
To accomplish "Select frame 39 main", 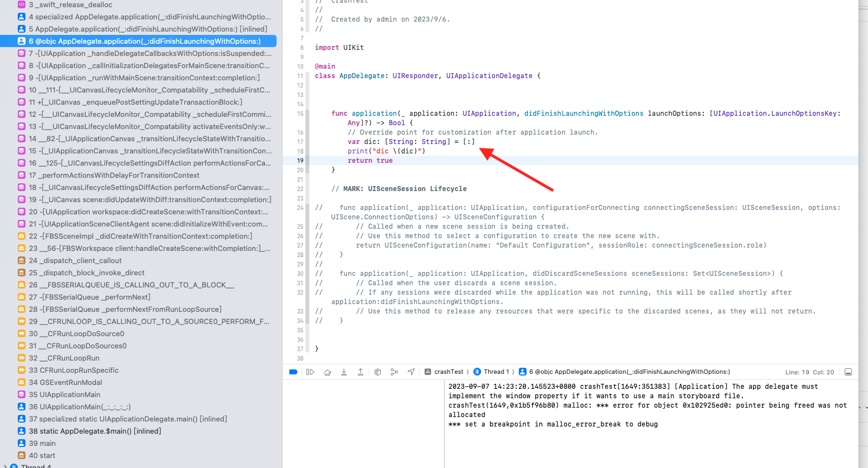I will click(139, 443).
